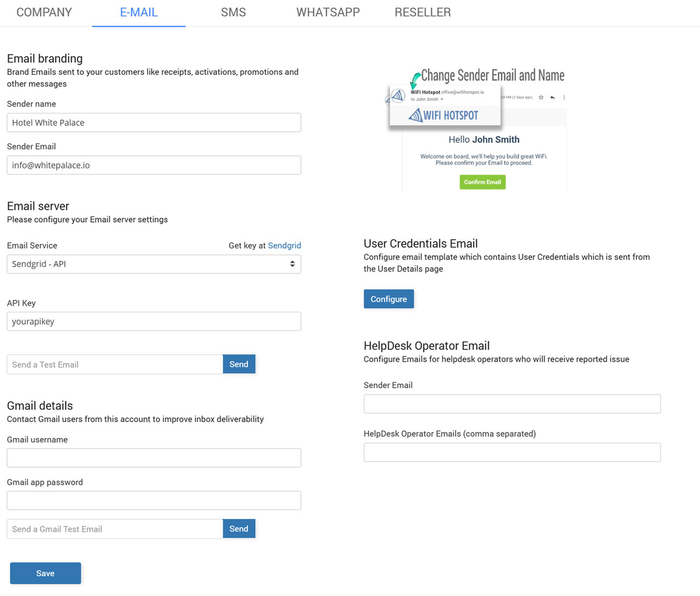Focus the Send a Test Email field
Image resolution: width=700 pixels, height=596 pixels.
(115, 364)
